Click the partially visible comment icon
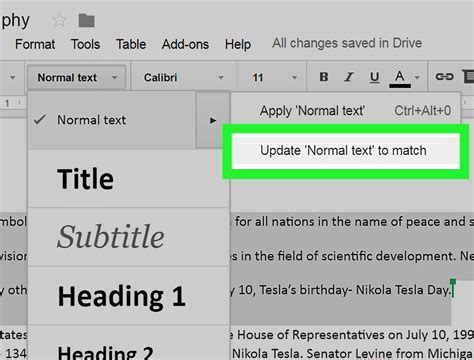The image size is (474, 360). click(468, 77)
